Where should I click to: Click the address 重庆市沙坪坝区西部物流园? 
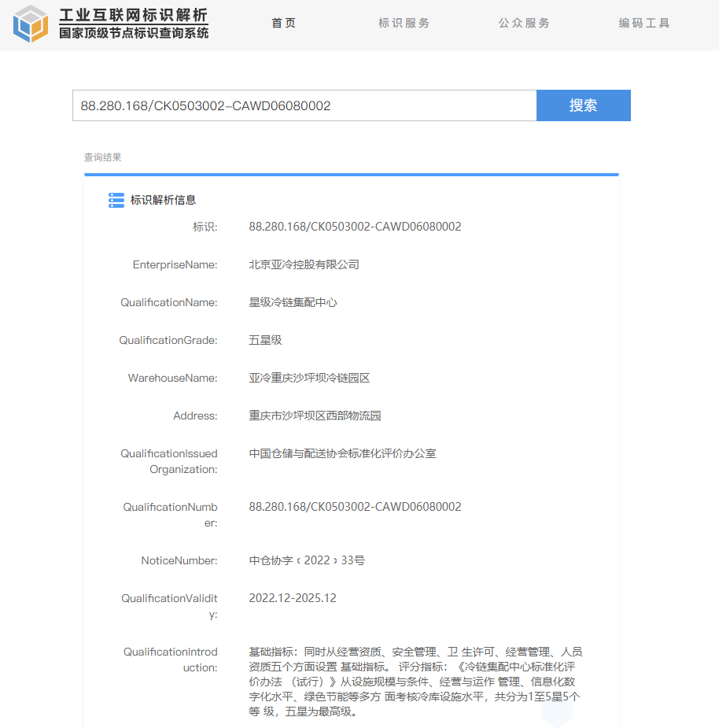coord(315,416)
